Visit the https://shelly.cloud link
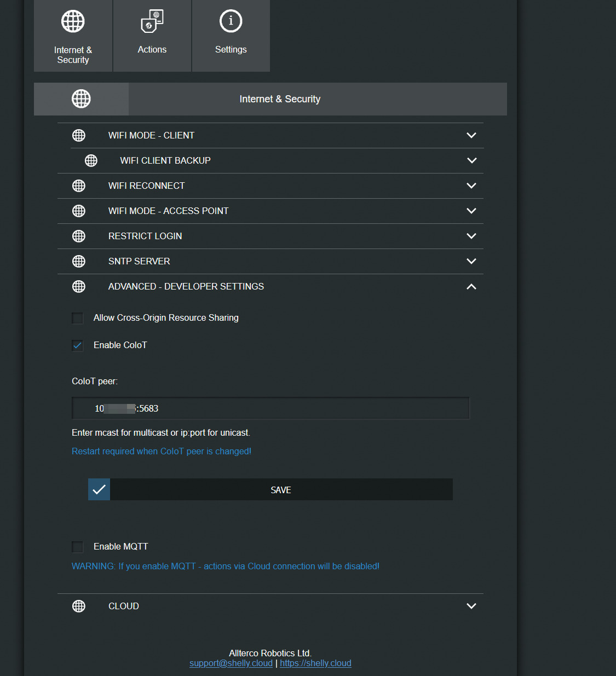This screenshot has width=616, height=676. click(x=315, y=663)
